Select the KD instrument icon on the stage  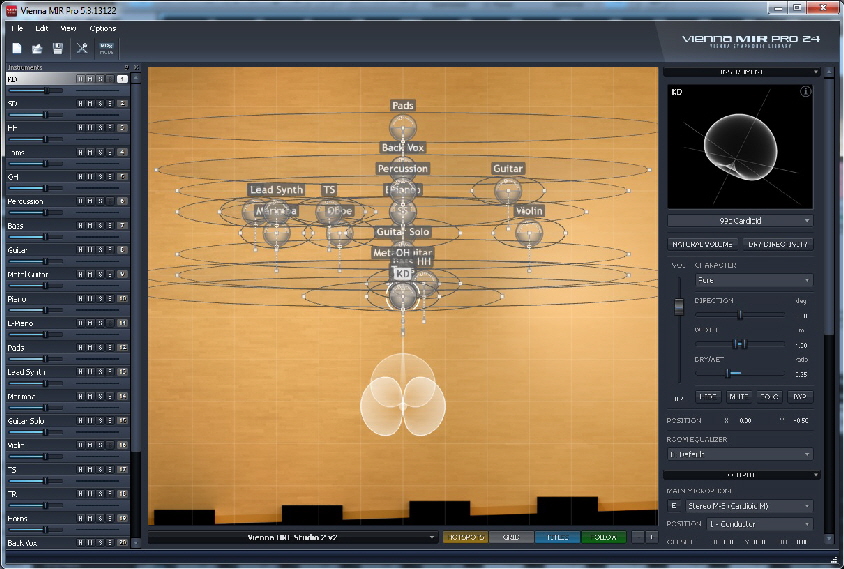pos(403,295)
